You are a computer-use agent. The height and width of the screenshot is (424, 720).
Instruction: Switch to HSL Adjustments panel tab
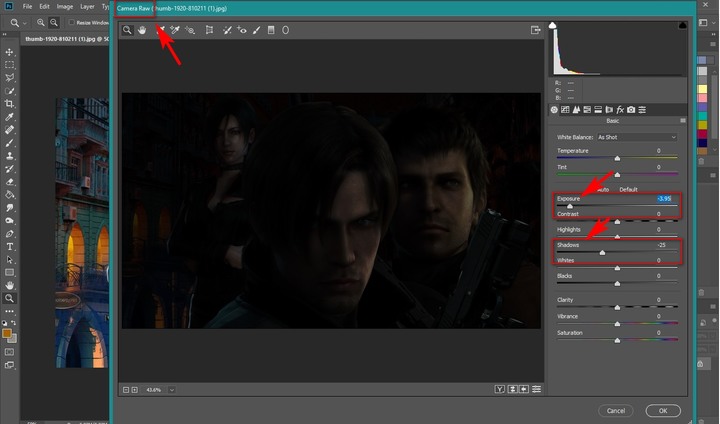[587, 110]
